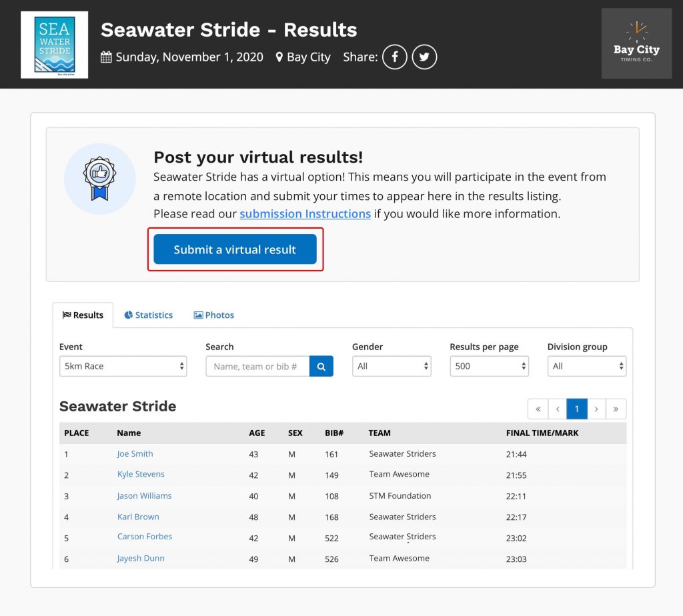Go to the last results page

coord(616,409)
